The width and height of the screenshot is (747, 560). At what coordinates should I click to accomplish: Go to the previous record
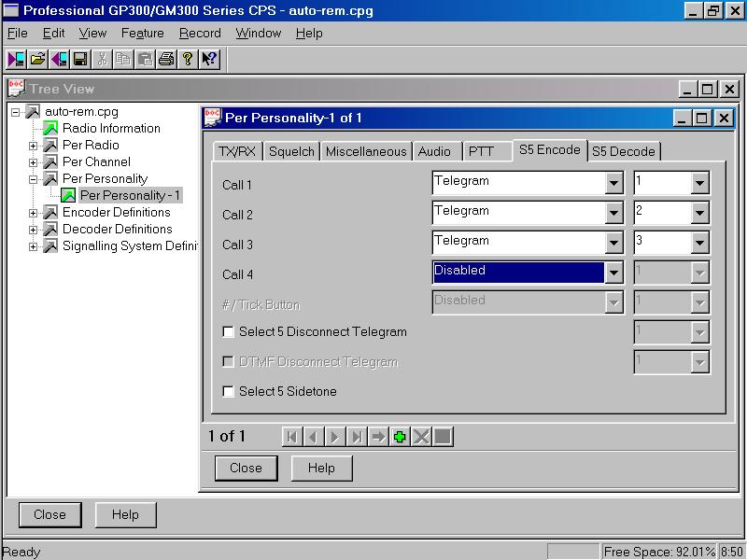313,437
